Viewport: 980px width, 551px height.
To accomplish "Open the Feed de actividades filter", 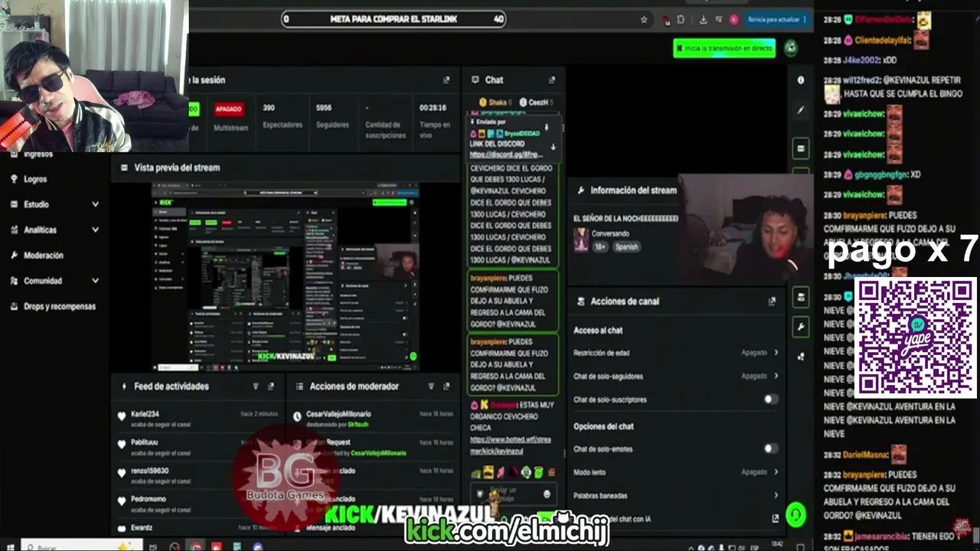I will (x=256, y=386).
